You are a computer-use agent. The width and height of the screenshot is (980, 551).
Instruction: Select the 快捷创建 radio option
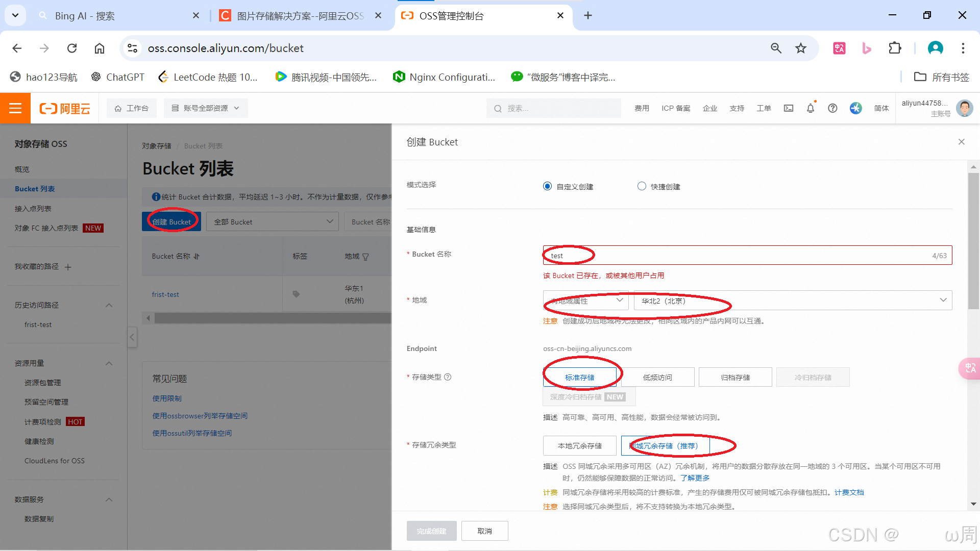(642, 186)
